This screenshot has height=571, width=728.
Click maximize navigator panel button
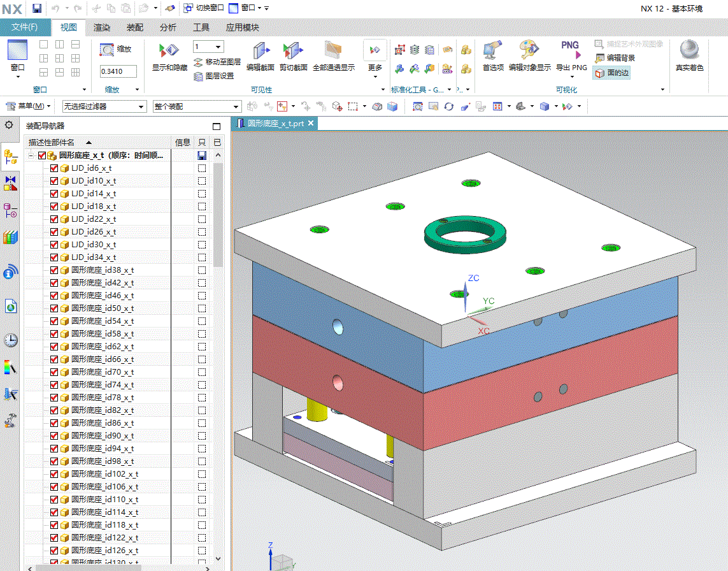pos(217,126)
